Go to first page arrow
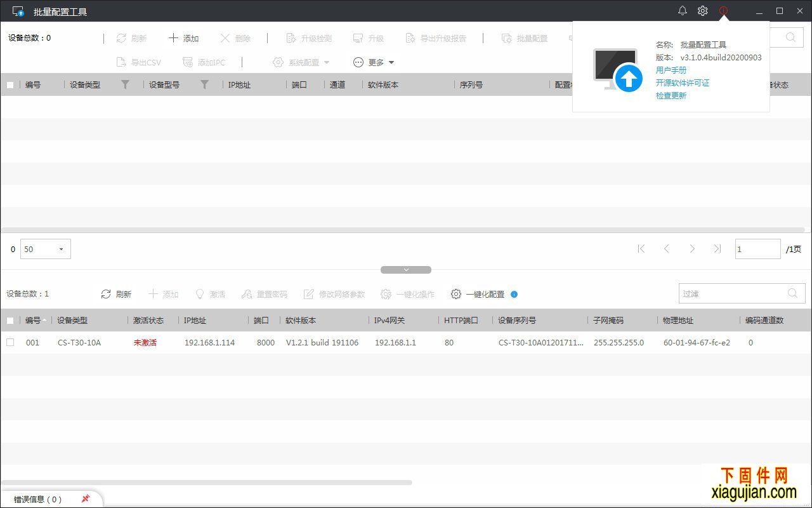Image resolution: width=812 pixels, height=508 pixels. (641, 249)
